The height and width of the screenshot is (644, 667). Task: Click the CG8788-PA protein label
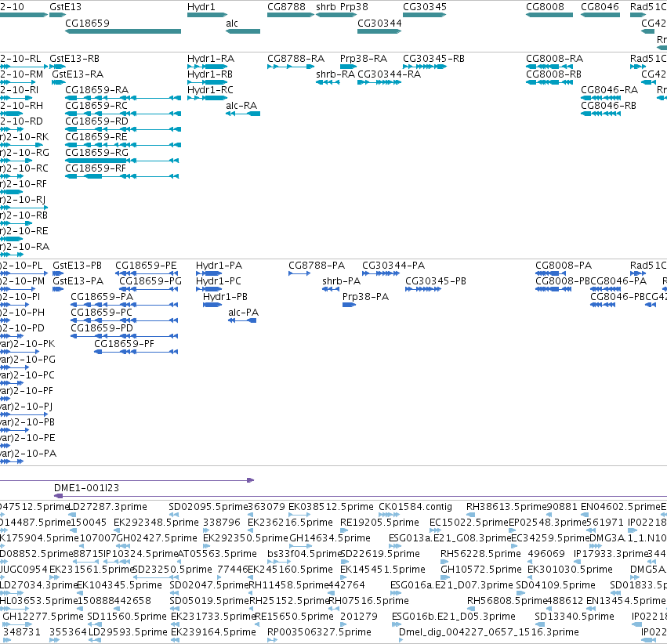[317, 266]
